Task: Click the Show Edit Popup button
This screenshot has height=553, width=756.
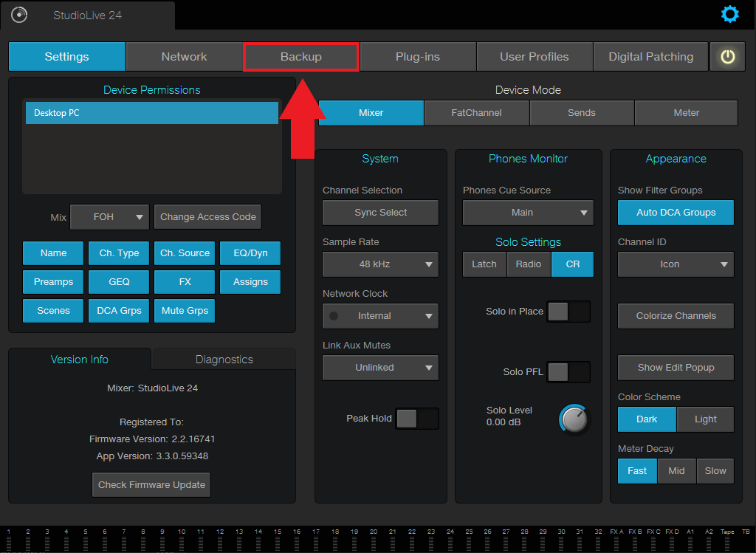Action: point(676,368)
